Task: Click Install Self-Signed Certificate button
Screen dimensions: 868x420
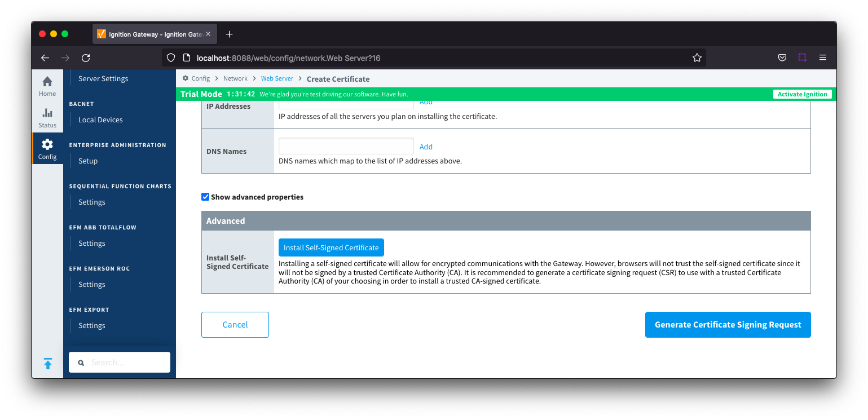Action: [331, 247]
